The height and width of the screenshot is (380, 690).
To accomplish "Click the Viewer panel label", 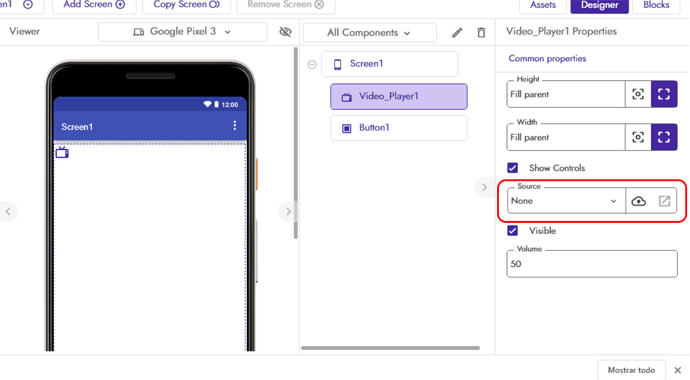I will point(25,31).
